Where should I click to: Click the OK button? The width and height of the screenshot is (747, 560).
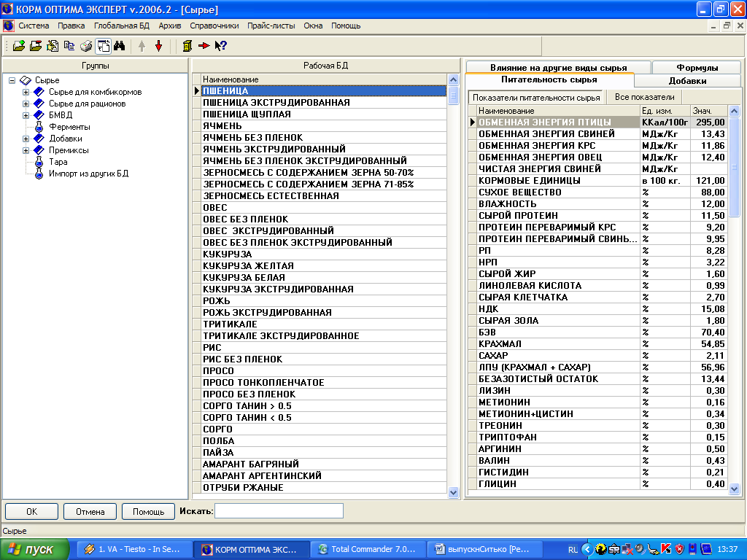(x=31, y=511)
